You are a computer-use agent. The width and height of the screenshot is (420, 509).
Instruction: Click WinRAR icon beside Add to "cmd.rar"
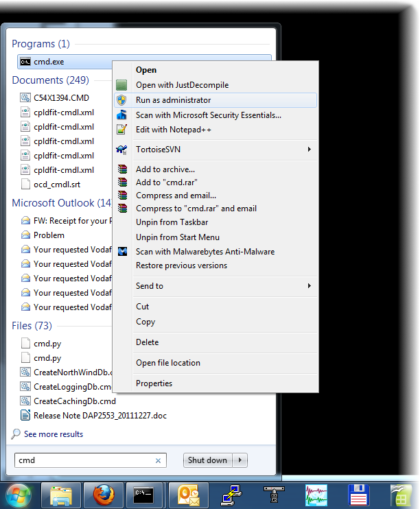click(x=122, y=182)
